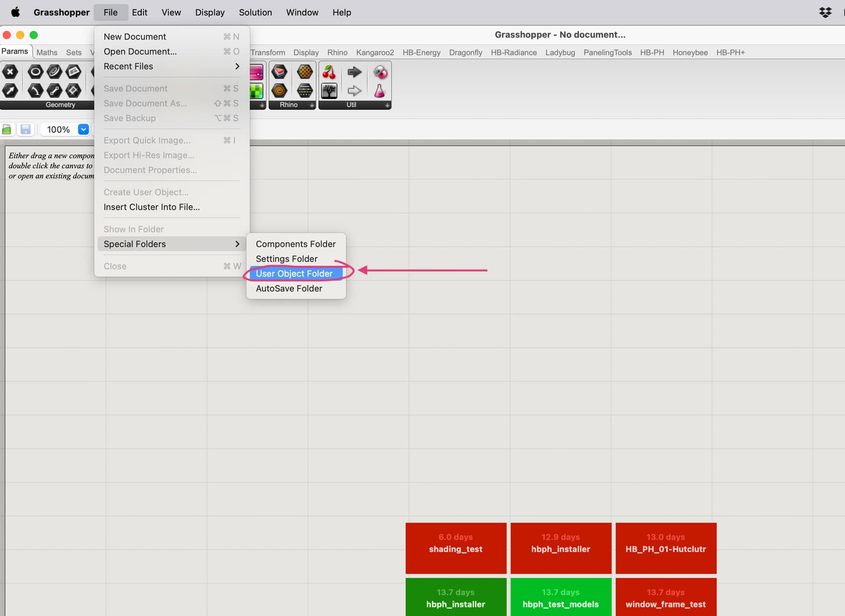This screenshot has height=616, width=845.
Task: Expand the Recent Files submenu
Action: coord(172,66)
